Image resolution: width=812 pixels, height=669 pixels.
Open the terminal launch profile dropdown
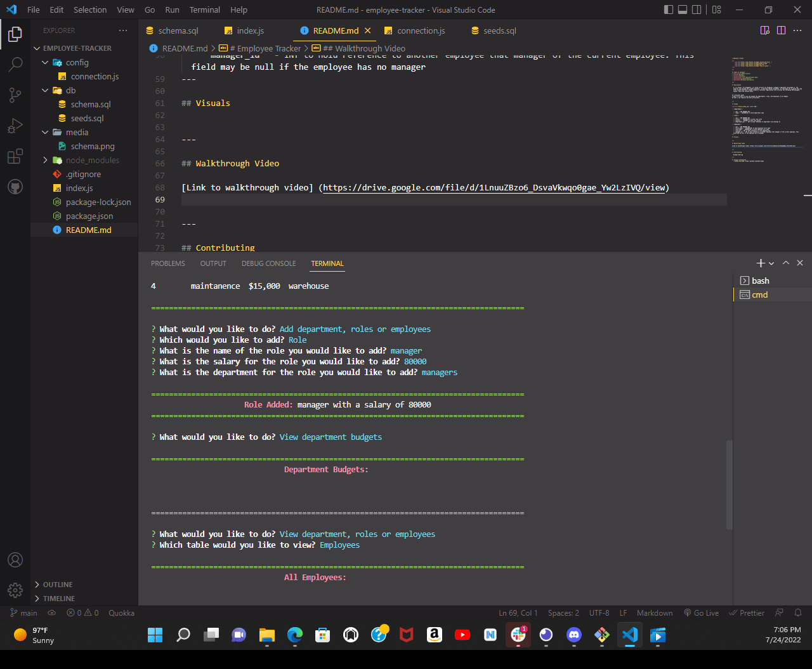[x=771, y=262]
